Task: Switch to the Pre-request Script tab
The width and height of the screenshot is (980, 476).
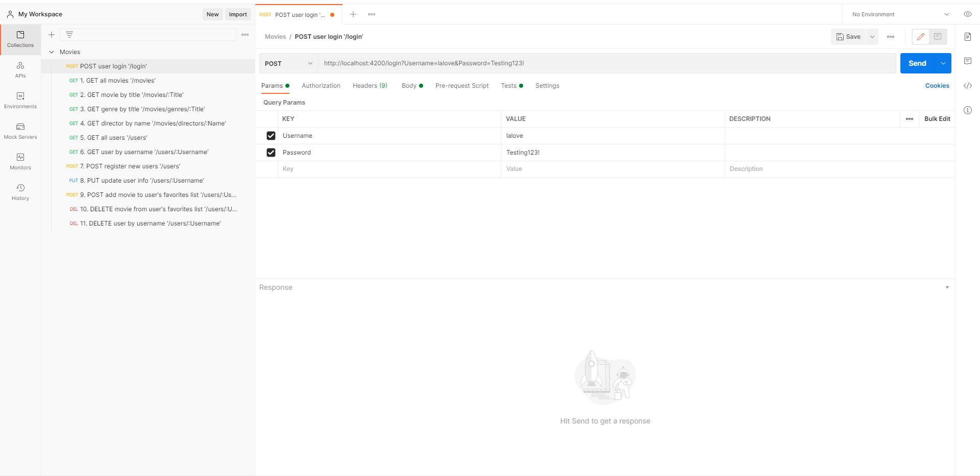Action: [461, 86]
